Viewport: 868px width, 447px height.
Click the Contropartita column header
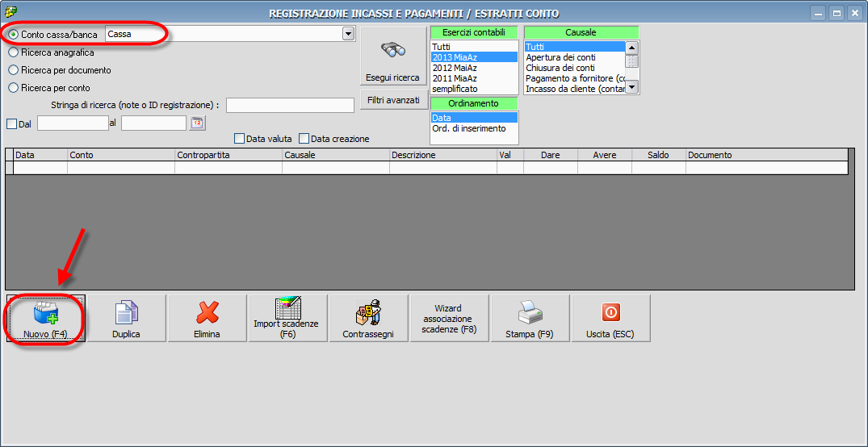tap(229, 155)
